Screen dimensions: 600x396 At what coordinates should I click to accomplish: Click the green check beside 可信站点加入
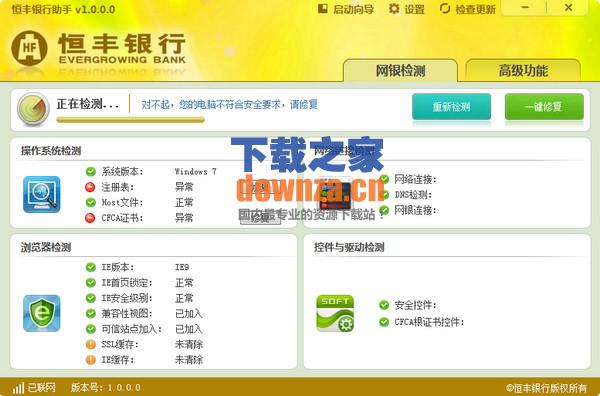[91, 329]
